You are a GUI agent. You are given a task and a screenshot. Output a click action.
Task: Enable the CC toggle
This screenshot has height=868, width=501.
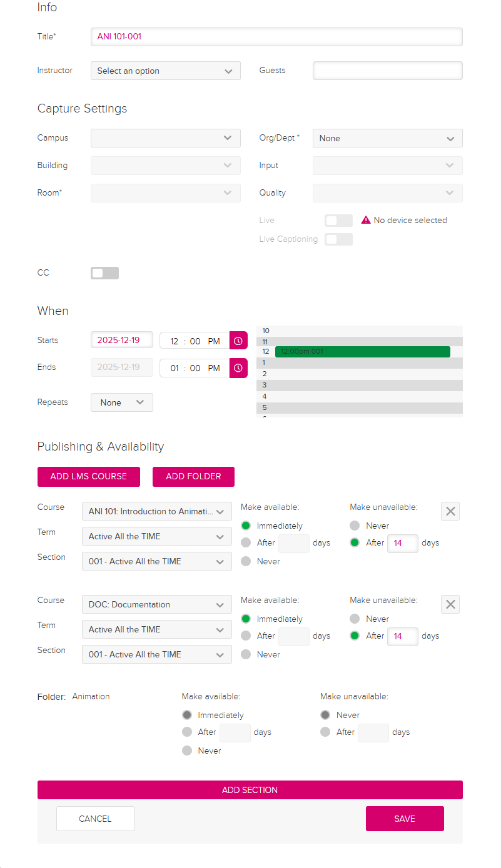click(104, 272)
